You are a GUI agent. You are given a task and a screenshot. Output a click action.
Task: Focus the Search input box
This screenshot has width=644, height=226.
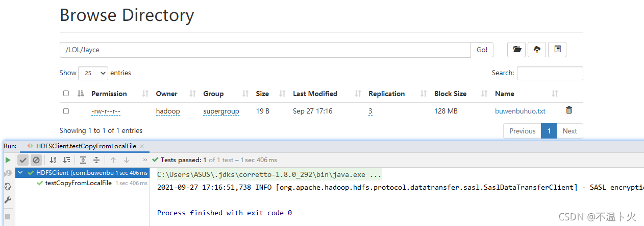pyautogui.click(x=550, y=73)
